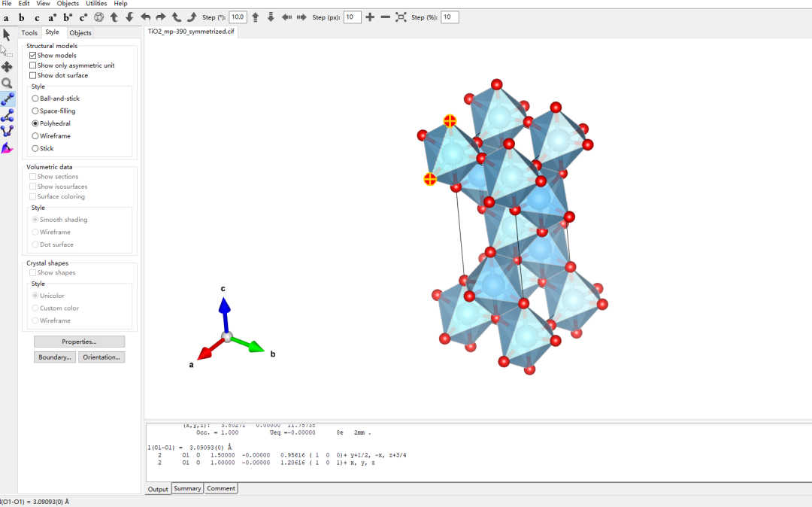View structure along the a axis
Viewport: 812px width, 507px height.
(6, 17)
